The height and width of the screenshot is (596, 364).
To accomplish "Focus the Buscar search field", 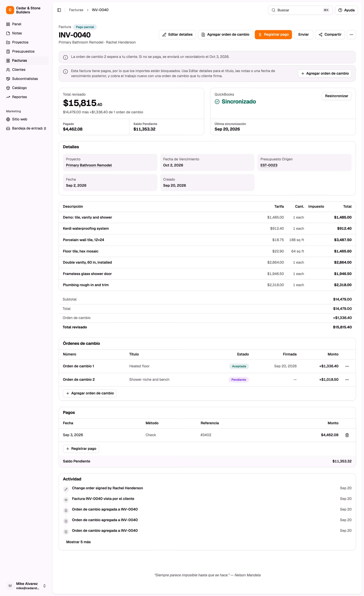I will pyautogui.click(x=300, y=10).
